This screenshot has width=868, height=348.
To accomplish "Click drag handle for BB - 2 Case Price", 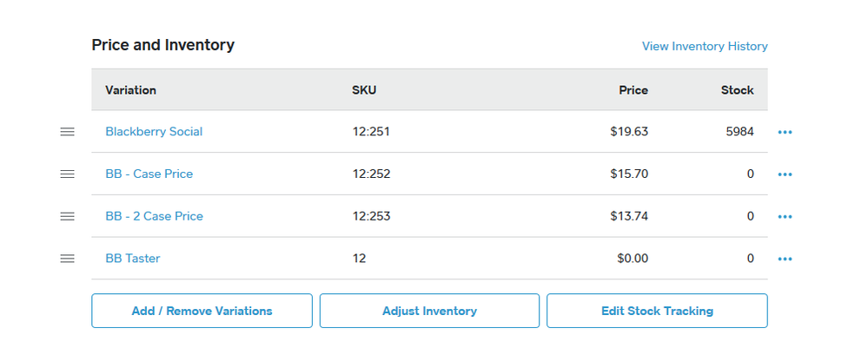I will (67, 216).
